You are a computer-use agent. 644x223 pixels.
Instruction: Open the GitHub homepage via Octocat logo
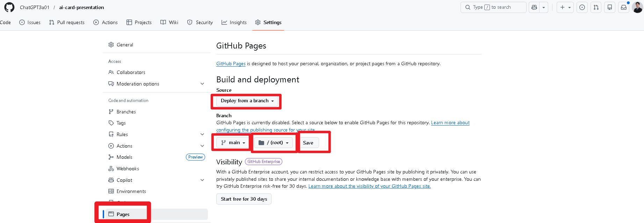point(9,7)
